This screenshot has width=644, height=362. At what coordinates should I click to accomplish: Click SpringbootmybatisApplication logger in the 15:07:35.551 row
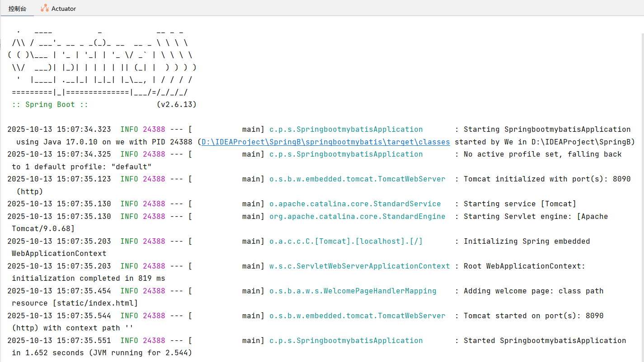pos(346,340)
